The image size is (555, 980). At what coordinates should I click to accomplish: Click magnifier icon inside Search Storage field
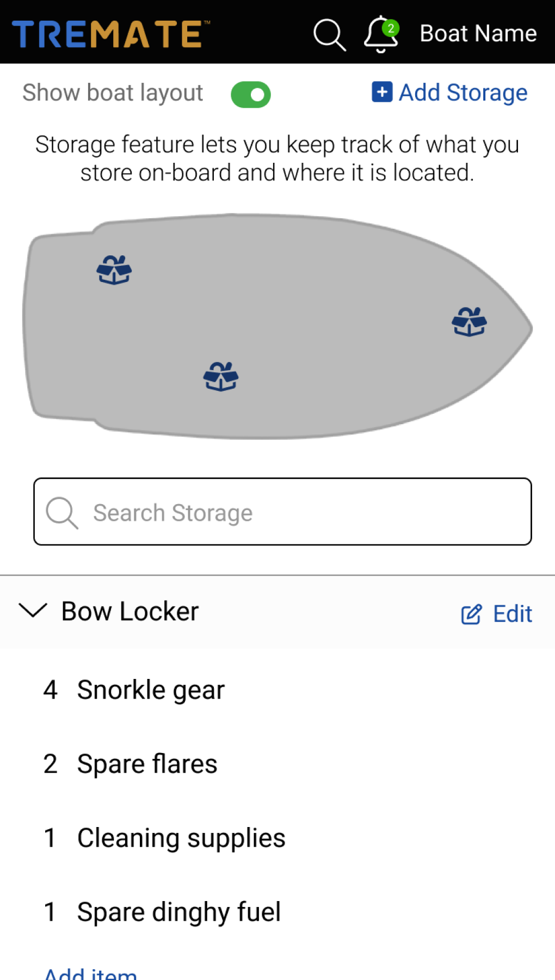click(62, 512)
